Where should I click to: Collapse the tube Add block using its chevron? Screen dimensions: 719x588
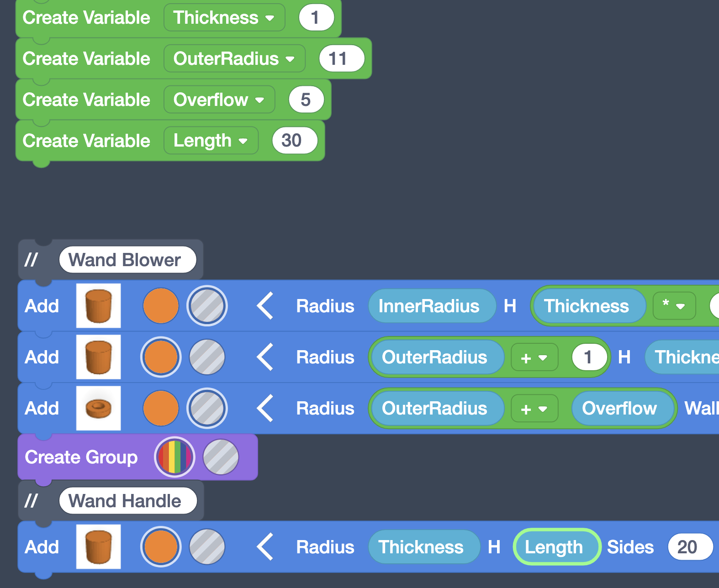[265, 408]
